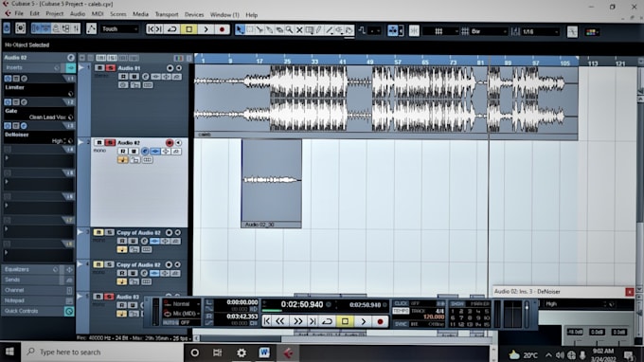Click toolbar Record button

coord(223,29)
